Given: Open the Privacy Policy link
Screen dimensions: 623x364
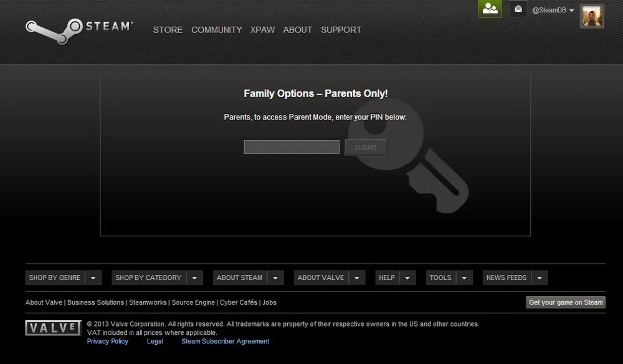Looking at the screenshot, I should pos(108,342).
